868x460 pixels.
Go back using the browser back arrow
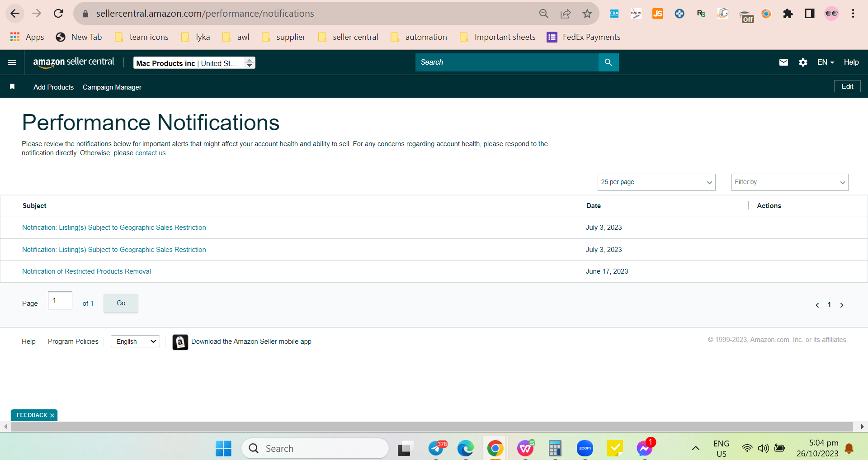point(15,14)
